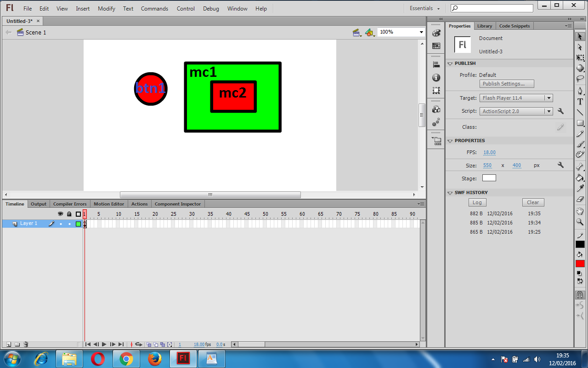
Task: Open the Swatches panel grid icon
Action: pos(436,46)
